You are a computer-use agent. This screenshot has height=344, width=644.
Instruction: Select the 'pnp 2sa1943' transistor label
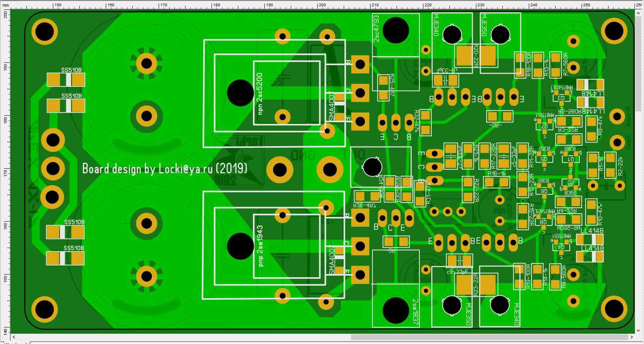260,246
